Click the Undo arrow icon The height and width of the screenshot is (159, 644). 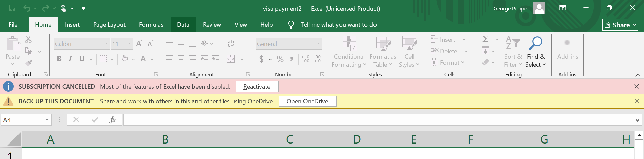coord(27,8)
